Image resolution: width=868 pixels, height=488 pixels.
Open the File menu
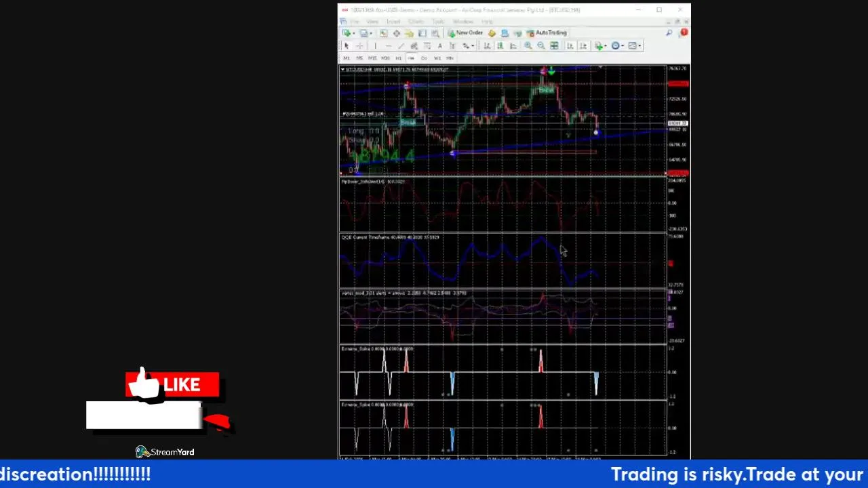pos(355,22)
